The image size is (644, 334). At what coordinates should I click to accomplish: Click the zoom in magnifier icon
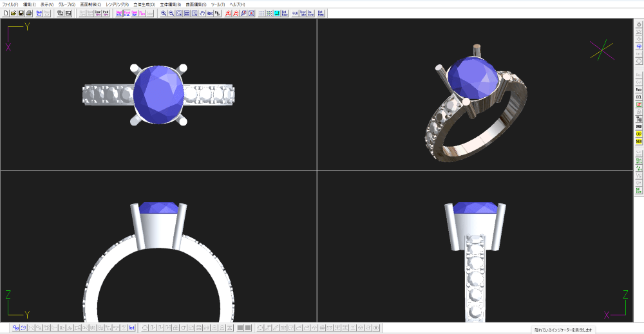[x=164, y=13]
